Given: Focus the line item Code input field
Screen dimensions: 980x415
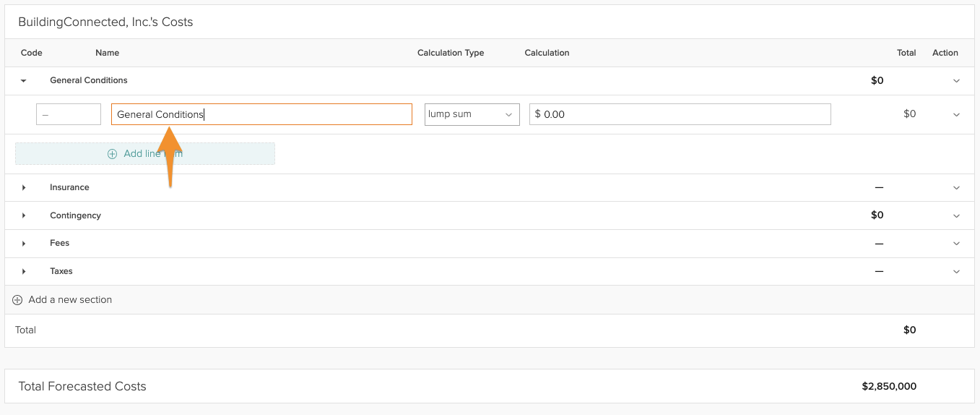Looking at the screenshot, I should 69,114.
